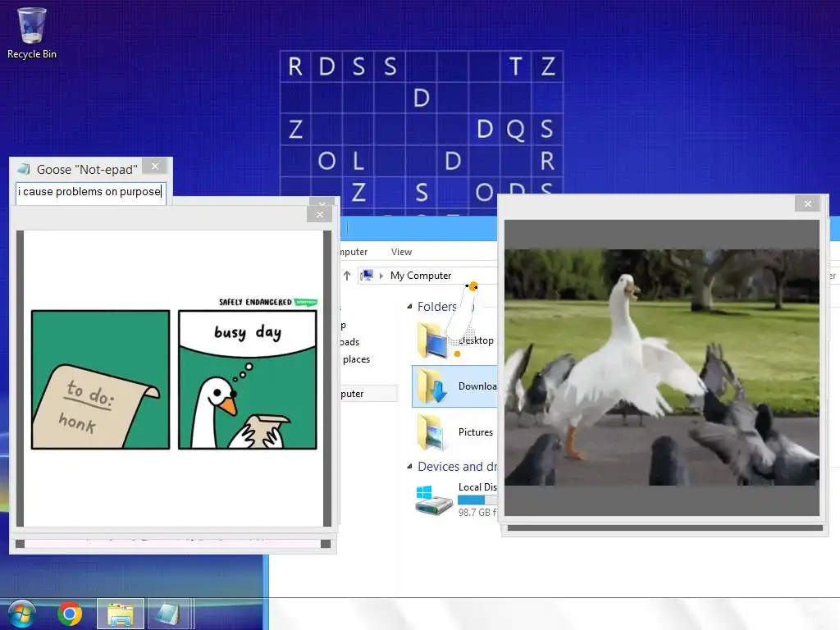Viewport: 840px width, 630px height.
Task: Click the 'busy day' comic panel
Action: (x=248, y=379)
